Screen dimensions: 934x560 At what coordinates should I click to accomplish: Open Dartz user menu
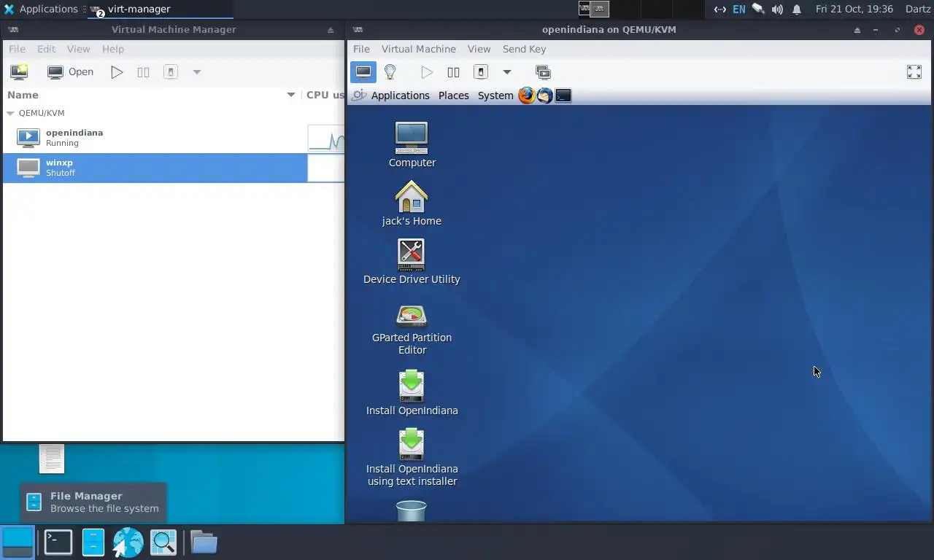click(917, 9)
